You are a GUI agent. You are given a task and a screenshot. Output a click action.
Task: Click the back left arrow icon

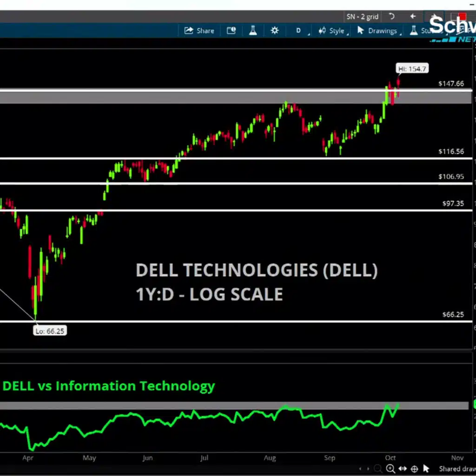(412, 17)
